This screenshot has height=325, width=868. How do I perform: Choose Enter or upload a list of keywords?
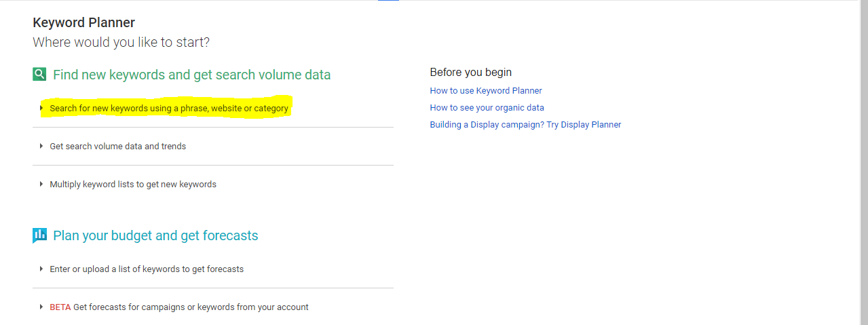click(147, 269)
